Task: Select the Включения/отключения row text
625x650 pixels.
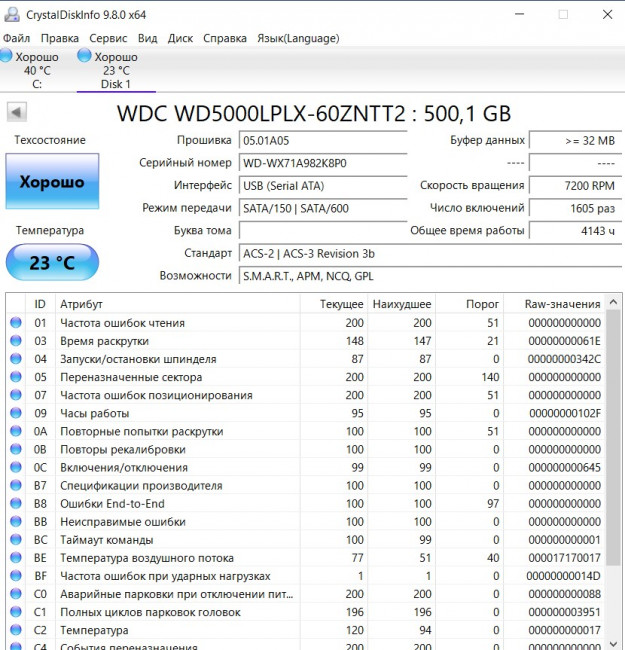Action: coord(124,468)
